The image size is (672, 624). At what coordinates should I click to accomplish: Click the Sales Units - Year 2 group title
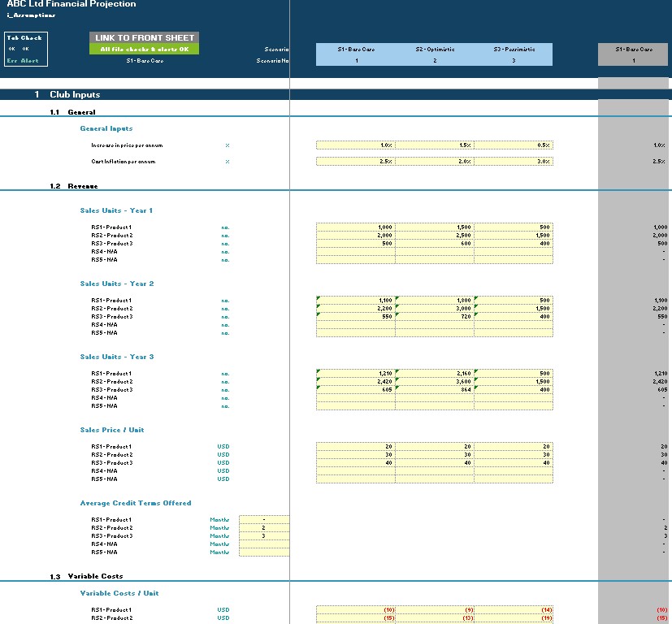tap(116, 284)
